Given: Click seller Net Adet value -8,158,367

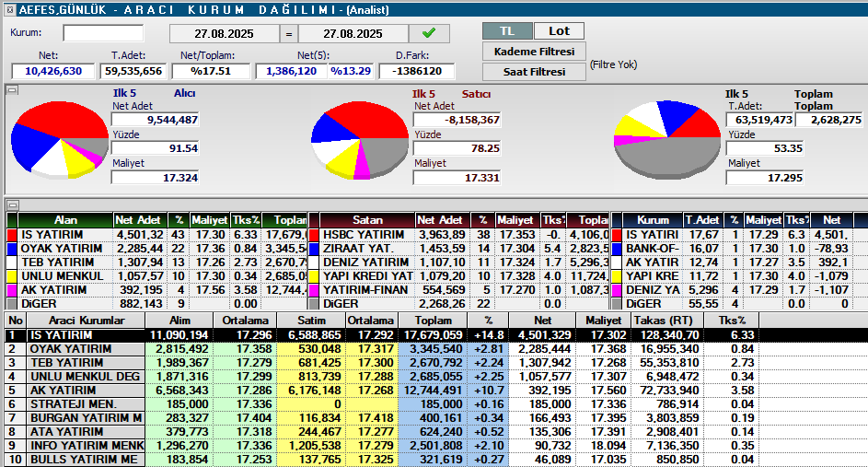Looking at the screenshot, I should coord(457,120).
